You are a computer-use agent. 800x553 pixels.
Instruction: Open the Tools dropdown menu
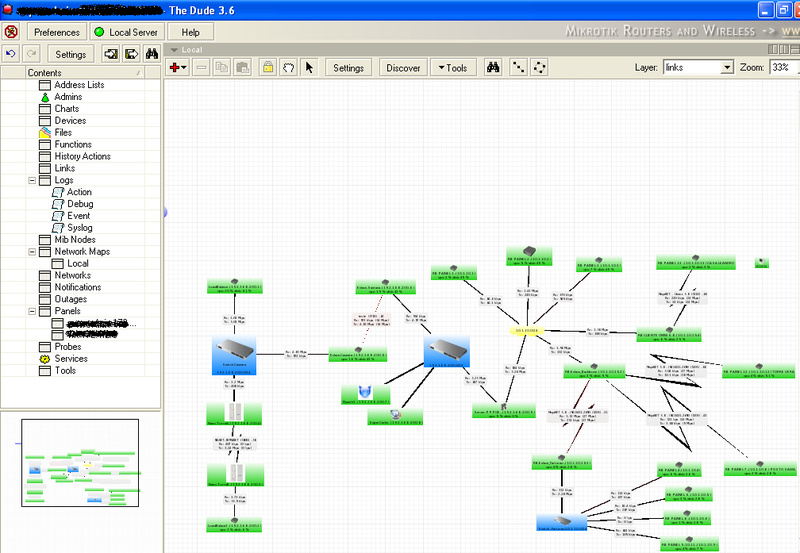[x=453, y=67]
